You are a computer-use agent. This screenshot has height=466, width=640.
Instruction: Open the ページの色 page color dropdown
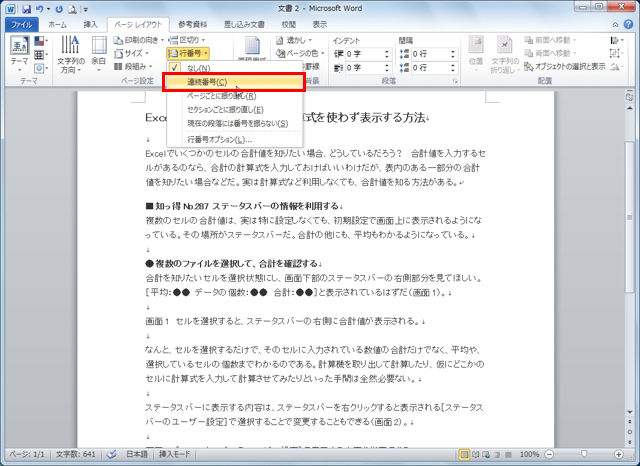(300, 53)
